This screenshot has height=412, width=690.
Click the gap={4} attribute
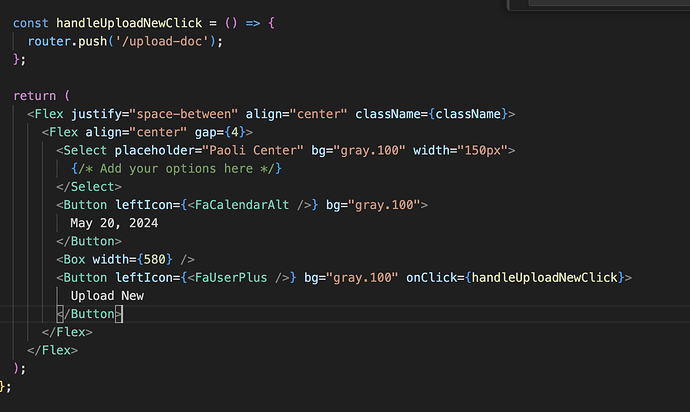tap(220, 132)
